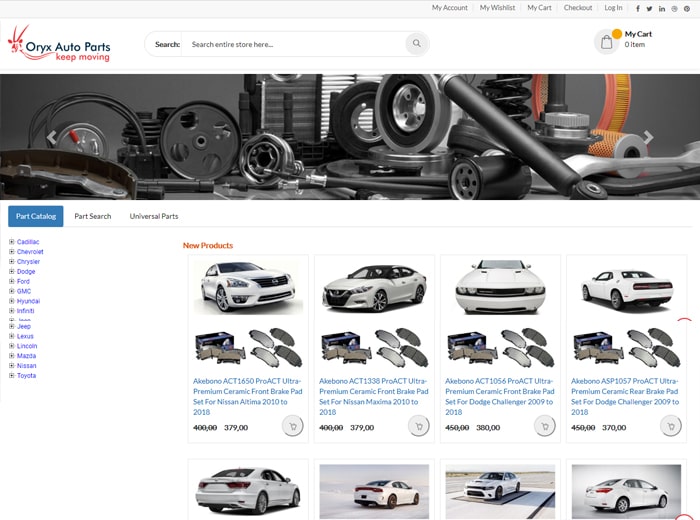Open Akebono ASP1057 rear brake pad link
The height and width of the screenshot is (520, 700).
point(625,396)
